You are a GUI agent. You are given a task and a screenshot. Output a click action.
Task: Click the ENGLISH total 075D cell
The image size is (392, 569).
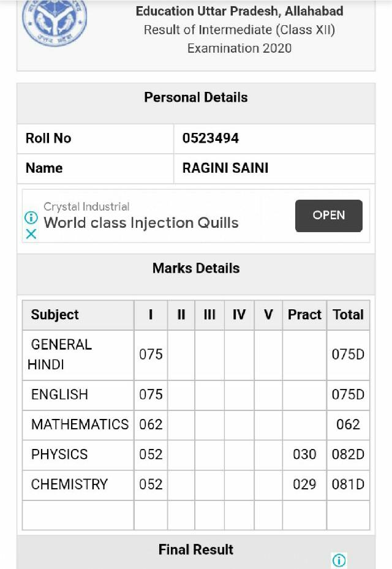[x=348, y=395]
